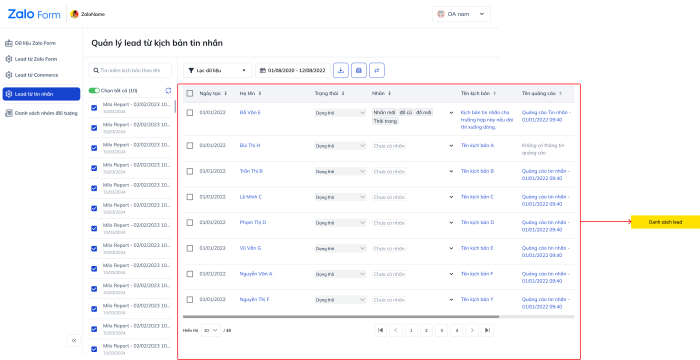Viewport: 700px width, 360px height.
Task: Open lead name link Đỗ Văn E
Action: [250, 113]
